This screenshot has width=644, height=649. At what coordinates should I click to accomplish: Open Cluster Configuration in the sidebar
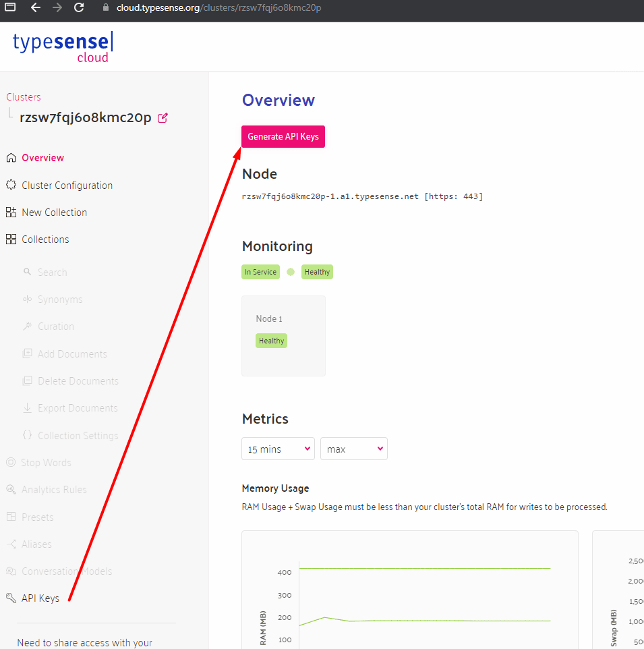coord(67,185)
